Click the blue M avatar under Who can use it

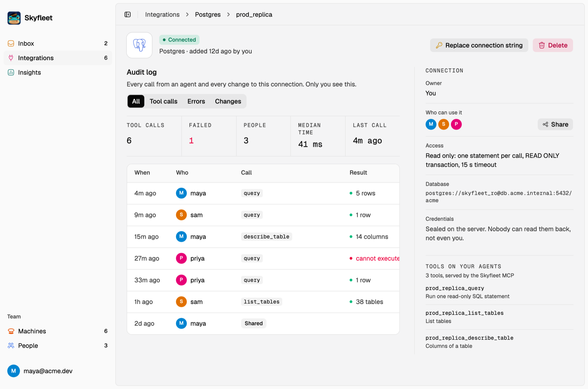(431, 124)
